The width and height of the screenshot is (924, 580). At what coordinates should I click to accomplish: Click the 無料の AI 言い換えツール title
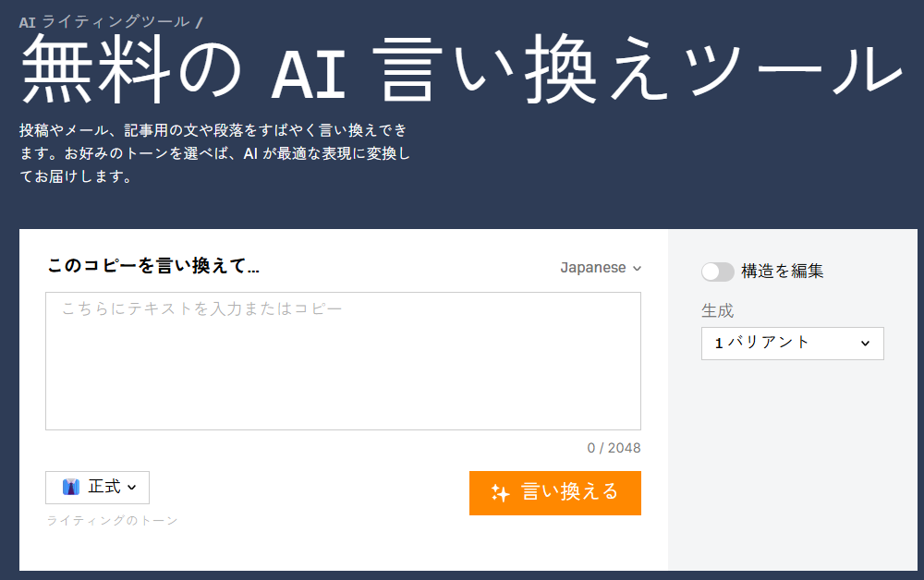(462, 69)
